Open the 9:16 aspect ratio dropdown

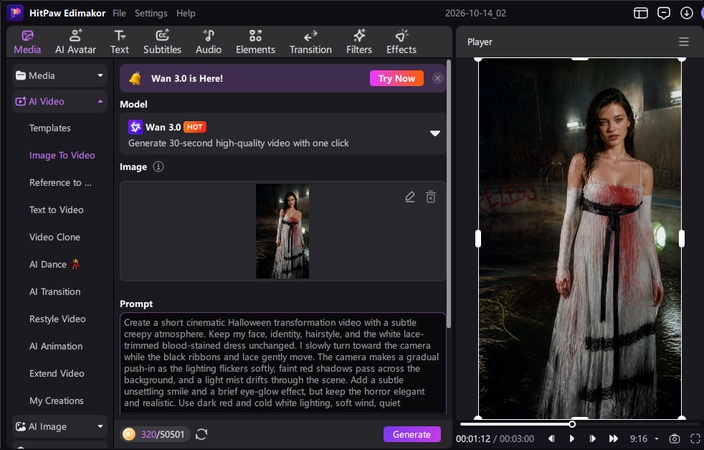tap(644, 438)
